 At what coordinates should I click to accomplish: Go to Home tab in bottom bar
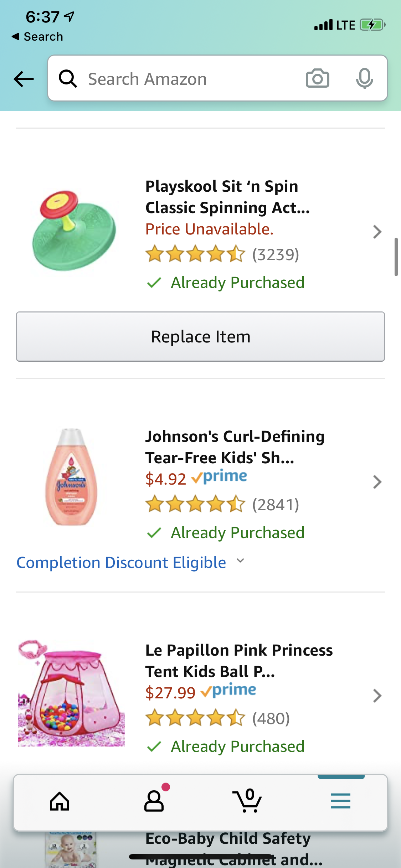(60, 802)
